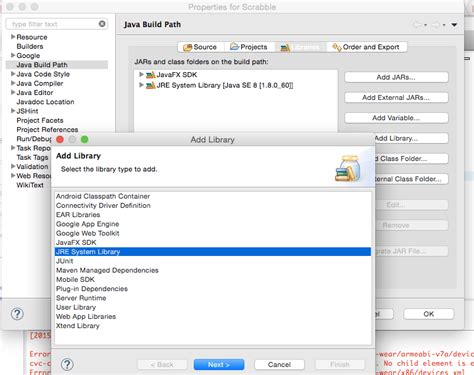Viewport: 474px width, 375px height.
Task: Select Mobile SDK library type
Action: click(x=213, y=279)
